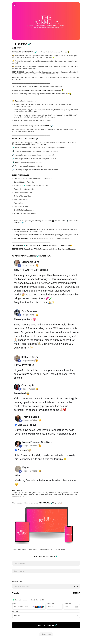Open the Việt Nam country dropdown

pos(46,615)
